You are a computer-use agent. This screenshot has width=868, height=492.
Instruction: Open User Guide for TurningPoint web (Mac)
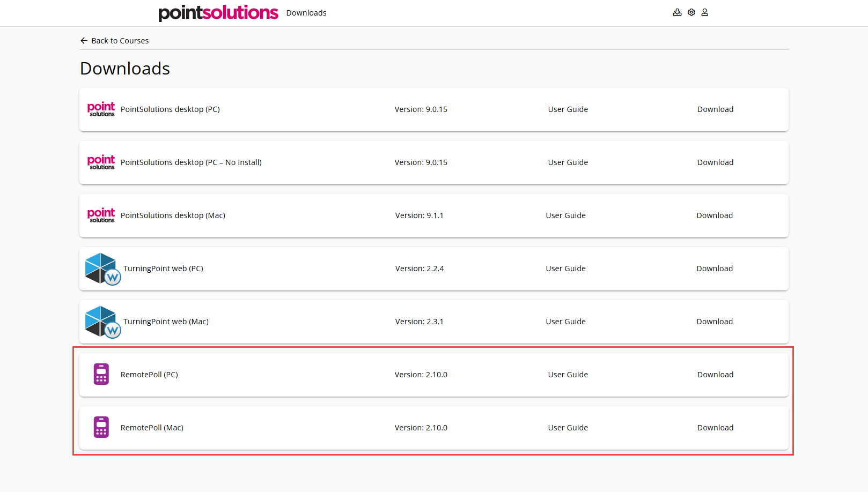(566, 322)
